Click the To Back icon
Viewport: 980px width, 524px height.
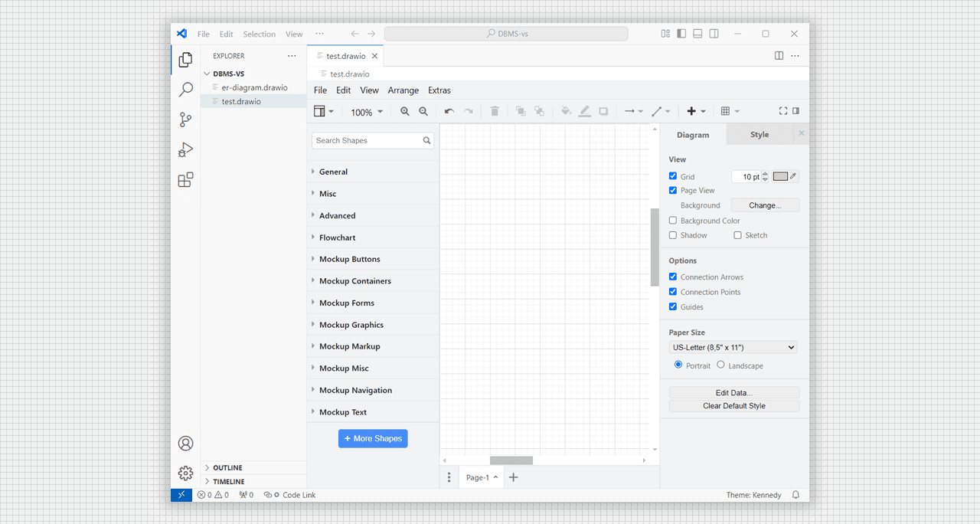click(539, 112)
